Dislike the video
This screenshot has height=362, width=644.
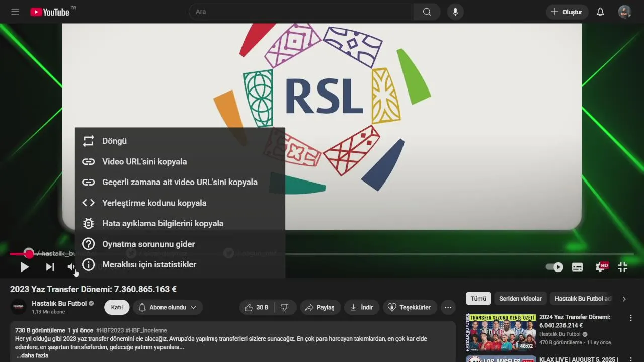(x=285, y=307)
